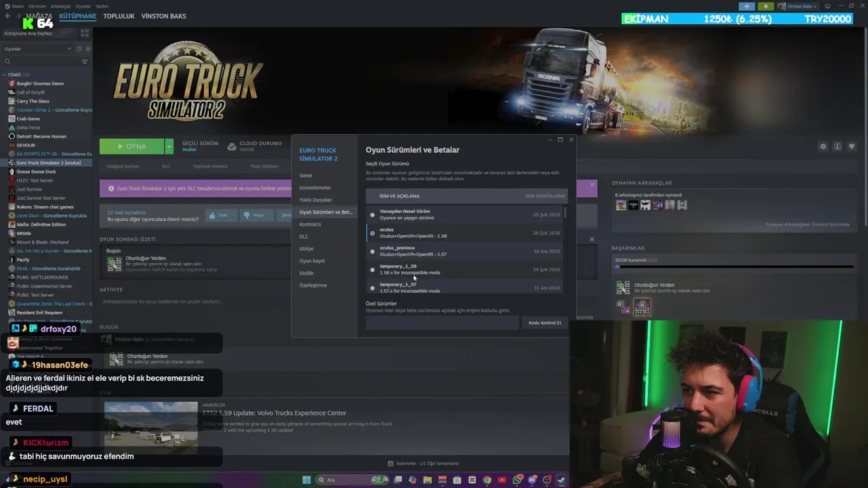Click the achievements progress bar

click(734, 267)
